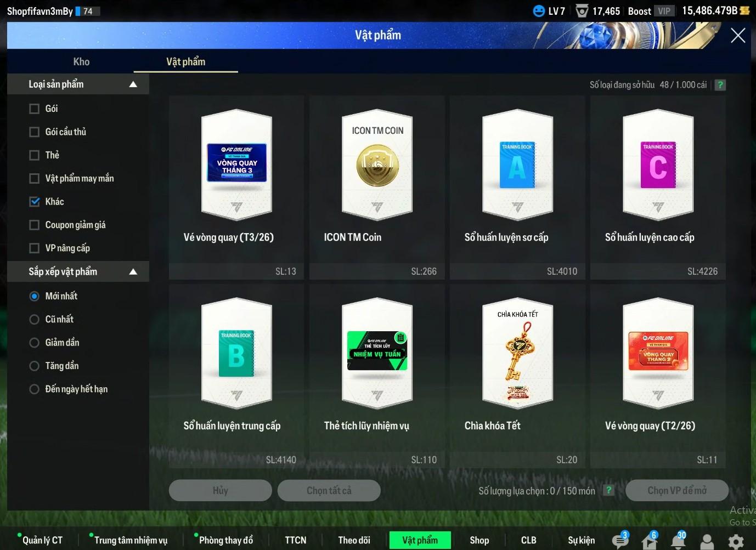This screenshot has width=756, height=550.
Task: Open the settings gear icon
Action: (x=736, y=542)
